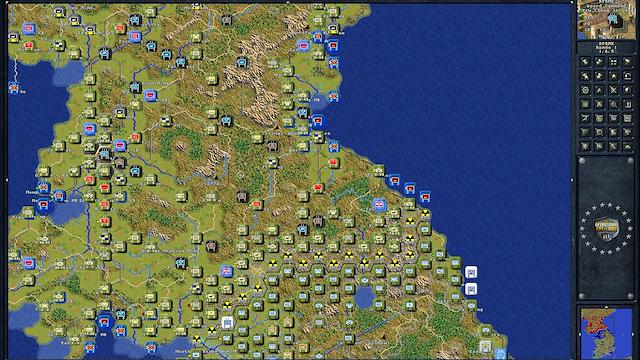Viewport: 640px width, 360px height.
Task: Click the curved arrow icon in the command grid
Action: click(627, 76)
